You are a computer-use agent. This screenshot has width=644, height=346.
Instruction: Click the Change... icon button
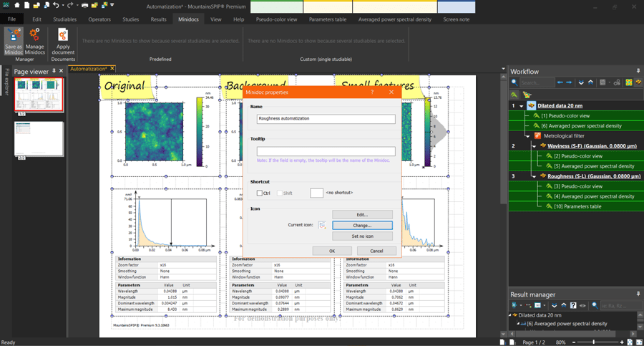click(362, 226)
